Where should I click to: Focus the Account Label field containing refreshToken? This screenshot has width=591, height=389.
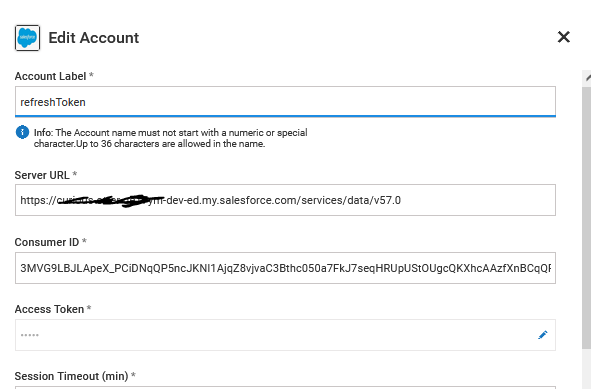click(285, 101)
